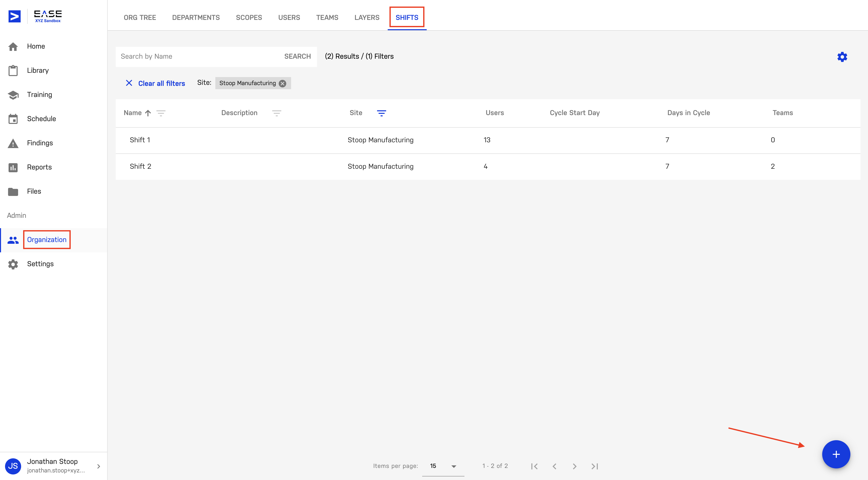
Task: Open table column settings gear
Action: pos(842,57)
